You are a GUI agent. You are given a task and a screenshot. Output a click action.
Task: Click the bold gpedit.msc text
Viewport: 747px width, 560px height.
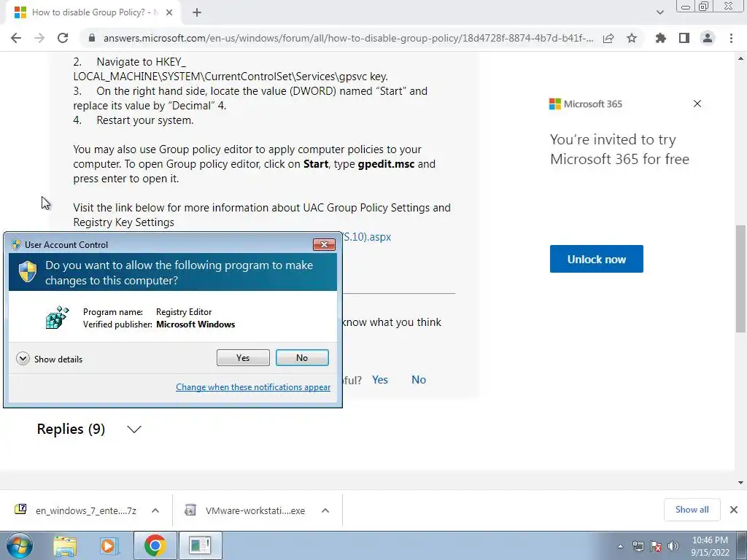[x=386, y=164]
